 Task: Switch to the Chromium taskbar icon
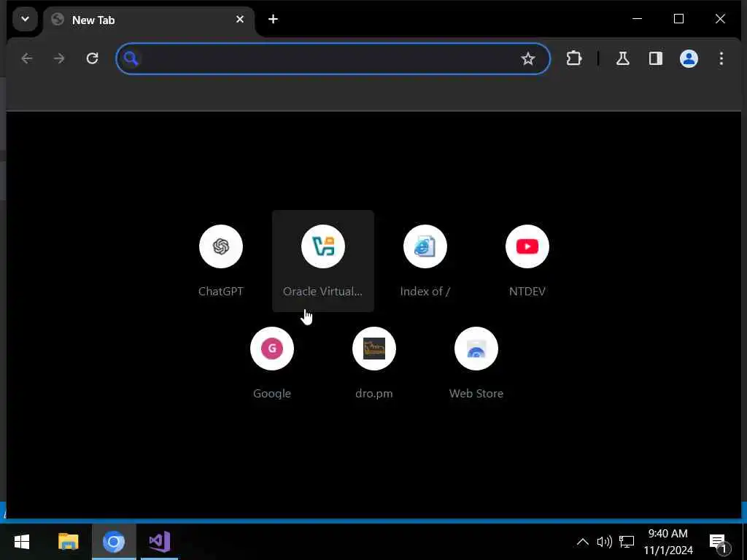point(114,542)
